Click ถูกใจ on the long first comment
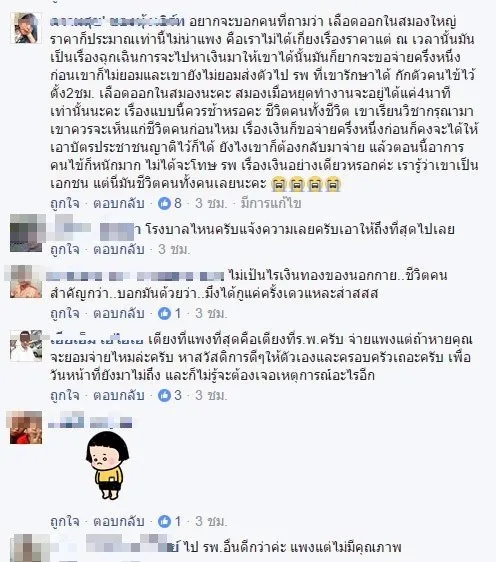The width and height of the screenshot is (496, 562). (x=65, y=204)
